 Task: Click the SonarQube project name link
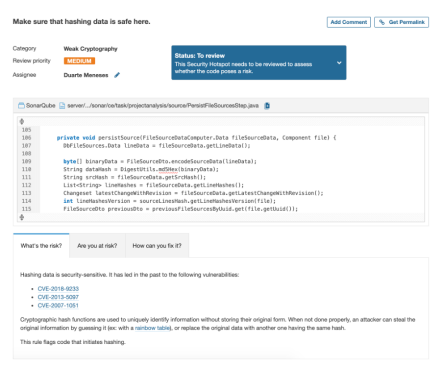(41, 106)
